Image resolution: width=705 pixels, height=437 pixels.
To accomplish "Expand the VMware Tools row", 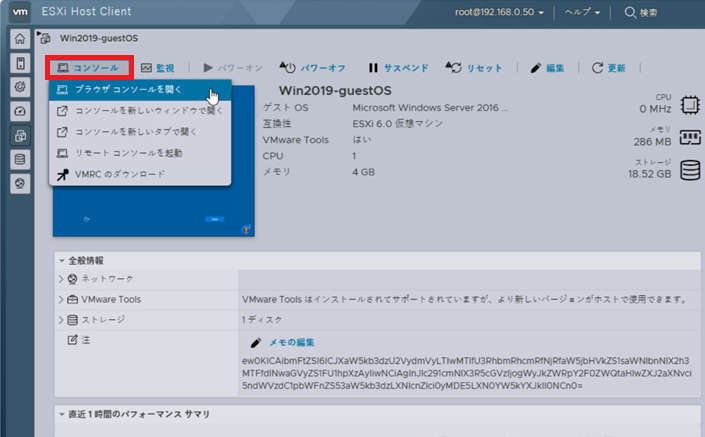I will point(60,299).
